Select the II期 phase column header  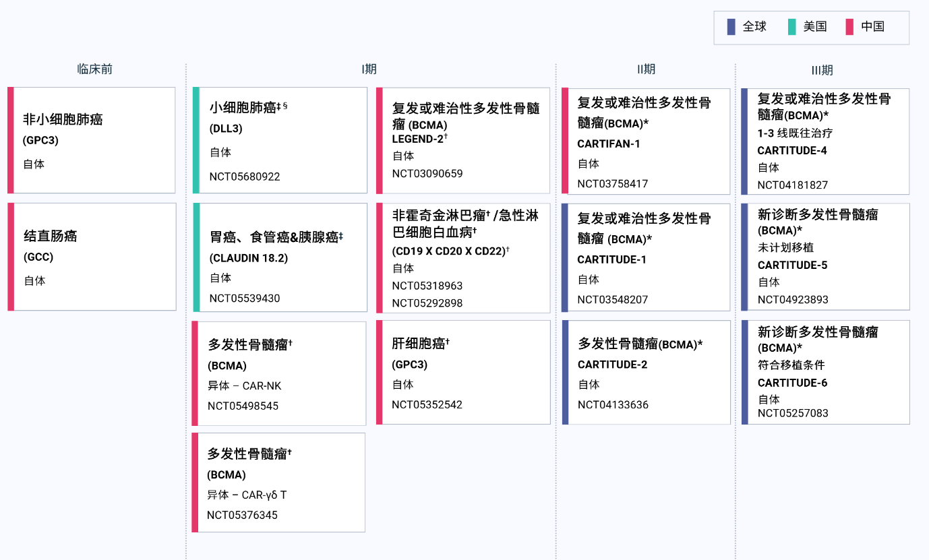coord(646,69)
